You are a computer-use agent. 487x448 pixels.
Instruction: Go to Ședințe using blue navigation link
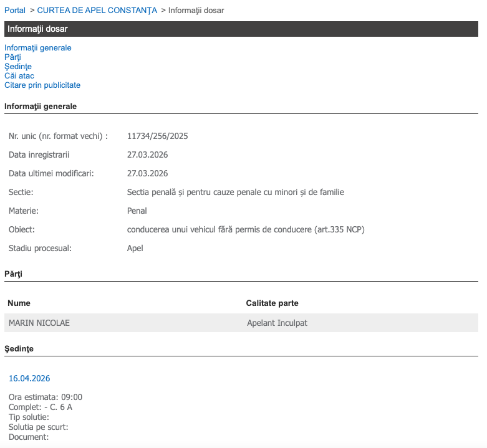[x=18, y=67]
